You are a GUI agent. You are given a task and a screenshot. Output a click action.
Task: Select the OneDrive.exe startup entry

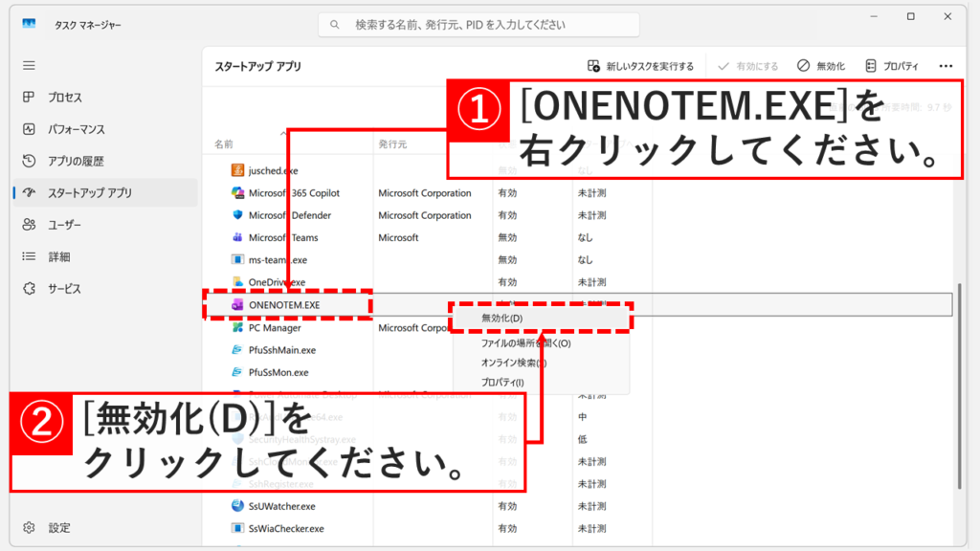pyautogui.click(x=278, y=280)
